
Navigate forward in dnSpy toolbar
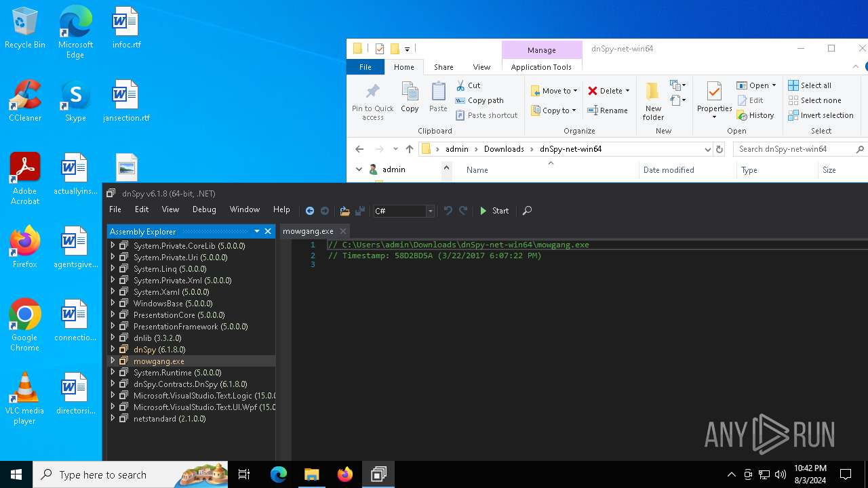pyautogui.click(x=325, y=211)
